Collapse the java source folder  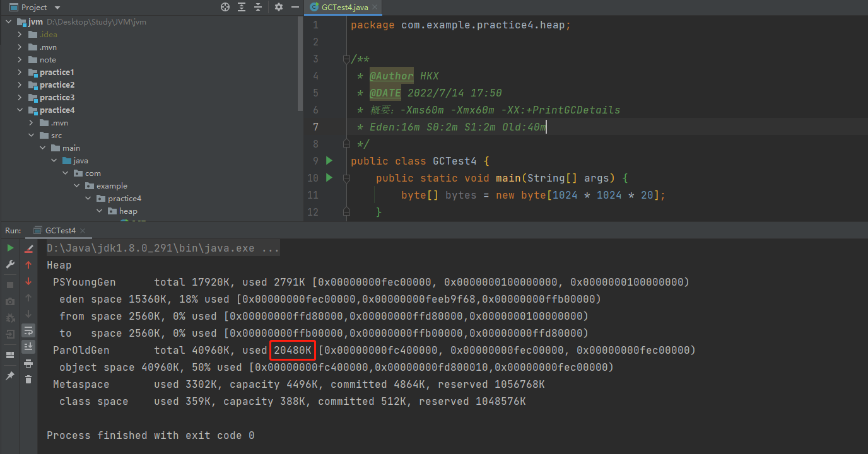tap(54, 161)
